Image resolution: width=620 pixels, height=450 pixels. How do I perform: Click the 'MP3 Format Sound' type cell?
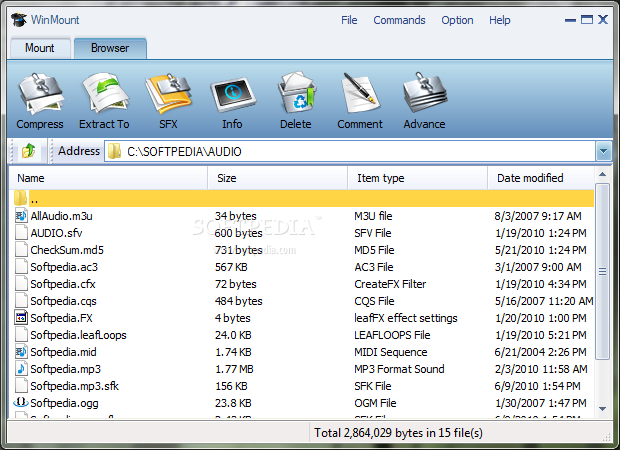(x=399, y=369)
